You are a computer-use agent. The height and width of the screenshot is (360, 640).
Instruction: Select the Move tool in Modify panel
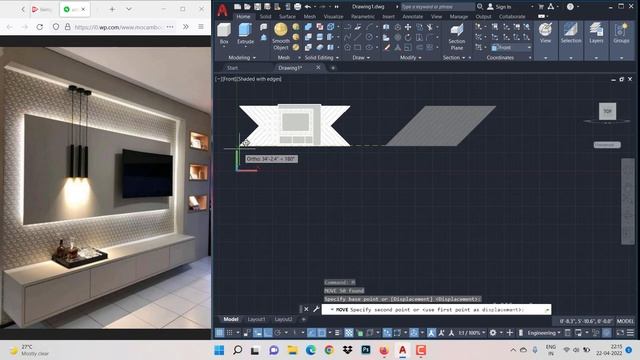pyautogui.click(x=408, y=27)
